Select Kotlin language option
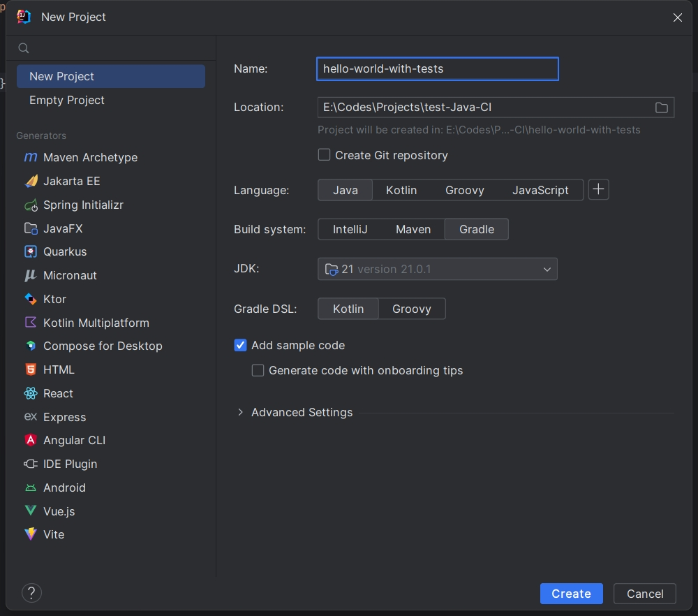 pos(401,190)
